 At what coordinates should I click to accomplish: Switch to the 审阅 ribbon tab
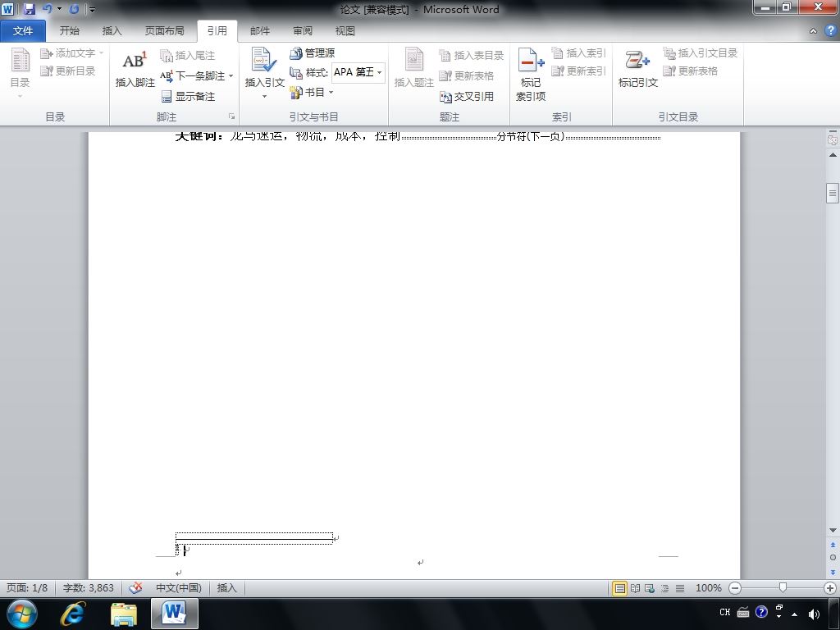pos(303,31)
